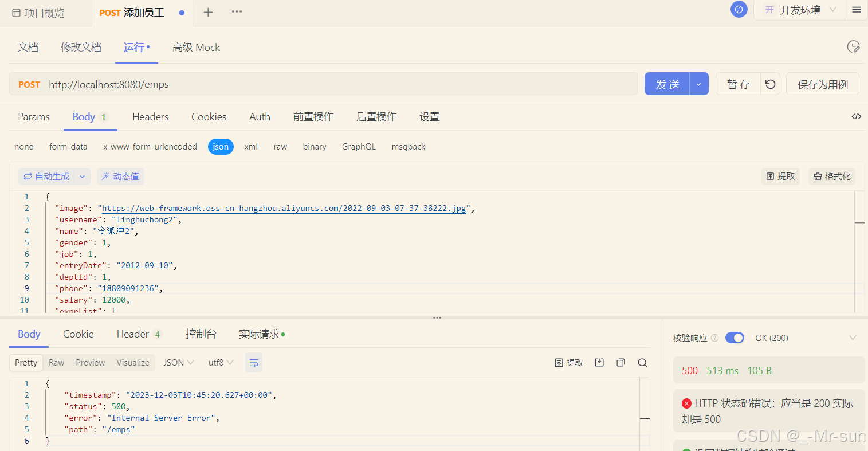Open the 后置操作 tab

click(x=376, y=117)
